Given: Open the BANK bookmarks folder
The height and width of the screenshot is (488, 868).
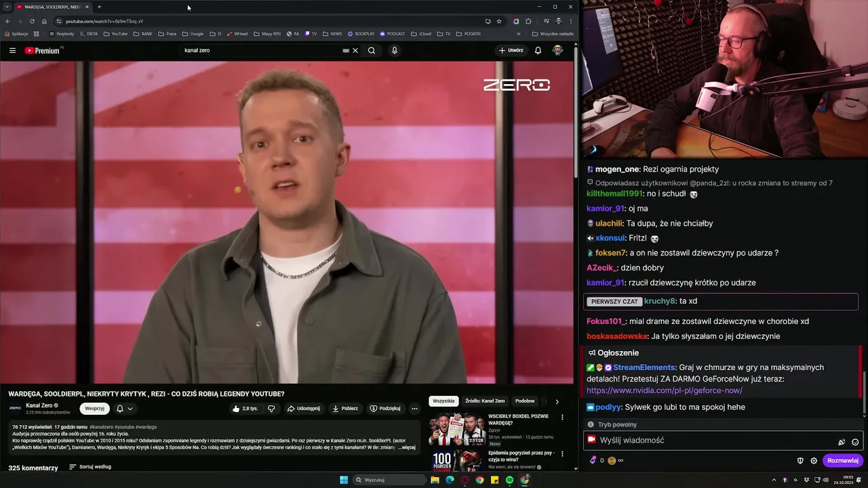Looking at the screenshot, I should (x=142, y=33).
